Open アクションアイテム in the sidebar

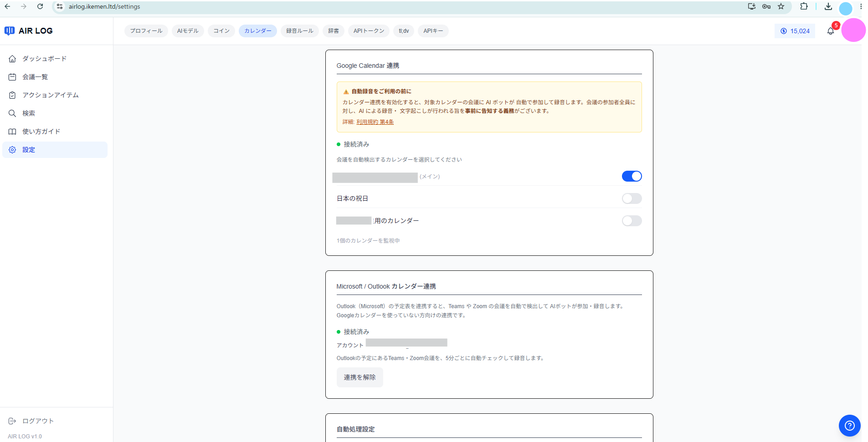55,95
